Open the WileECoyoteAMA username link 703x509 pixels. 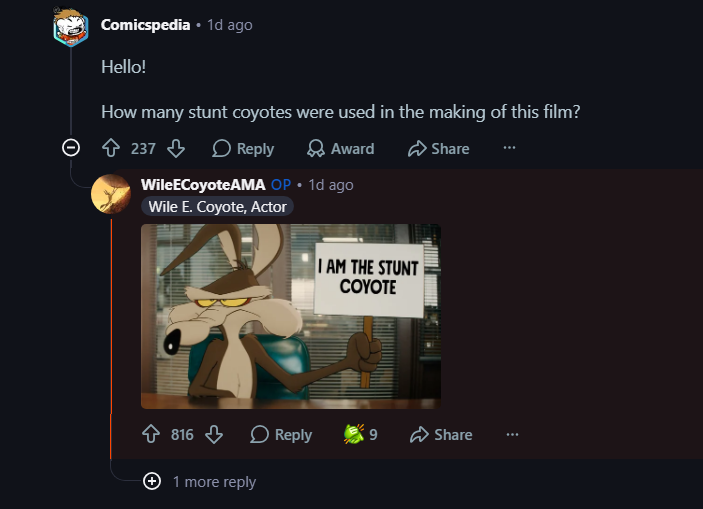203,184
